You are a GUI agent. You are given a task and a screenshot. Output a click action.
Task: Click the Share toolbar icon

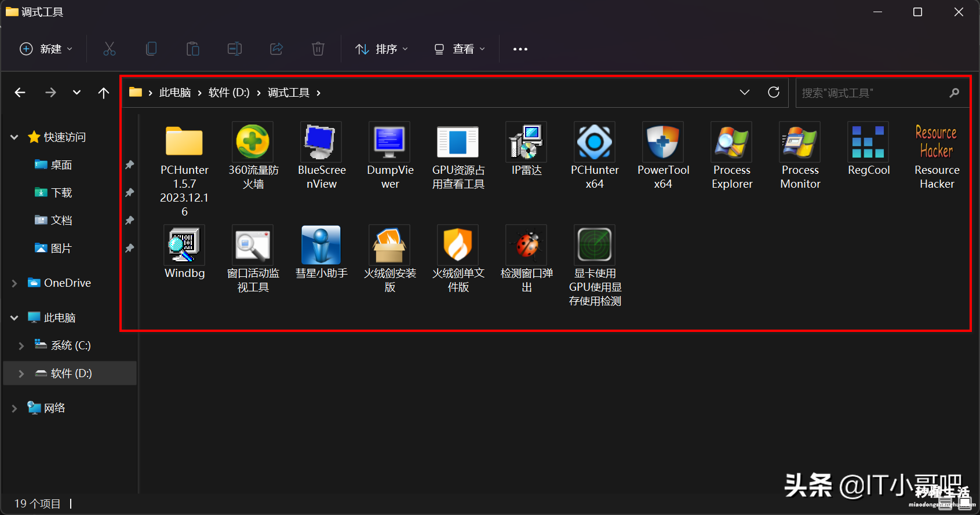pos(276,49)
